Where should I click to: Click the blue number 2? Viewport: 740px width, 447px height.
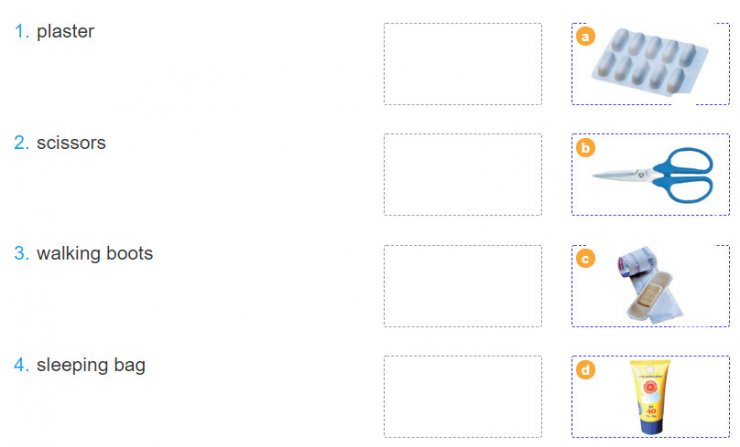point(21,143)
